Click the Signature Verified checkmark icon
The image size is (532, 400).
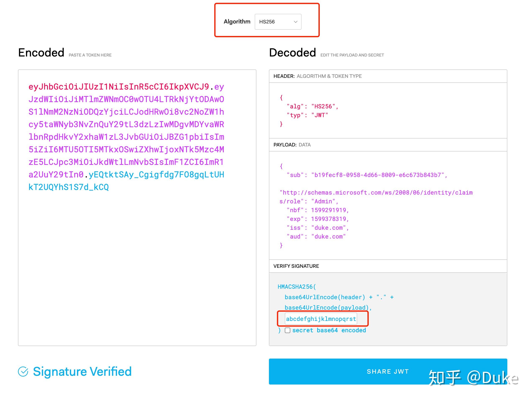click(x=23, y=371)
